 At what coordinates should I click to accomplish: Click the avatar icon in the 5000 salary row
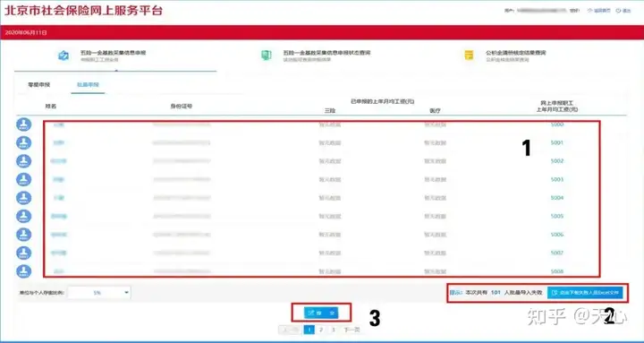coord(24,124)
